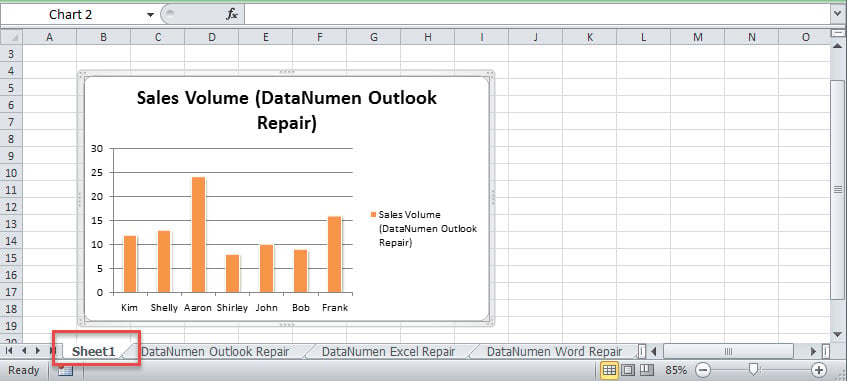Viewport: 847px width, 381px height.
Task: Click the macro recording icon beside Ready
Action: pos(65,370)
